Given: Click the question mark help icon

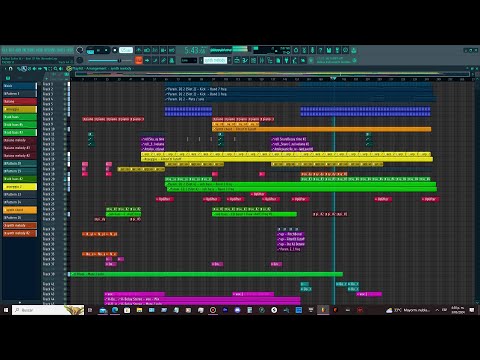Looking at the screenshot, I should coord(320,50).
